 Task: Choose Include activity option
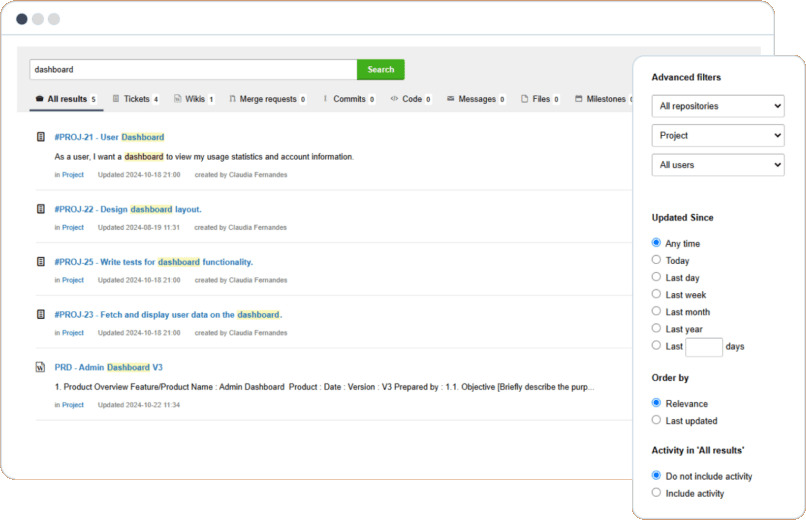click(656, 493)
